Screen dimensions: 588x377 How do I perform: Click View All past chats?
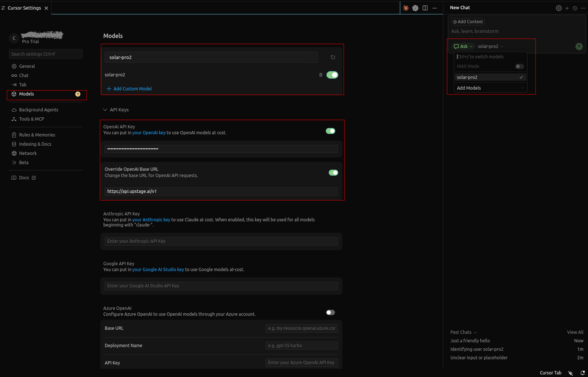[575, 332]
